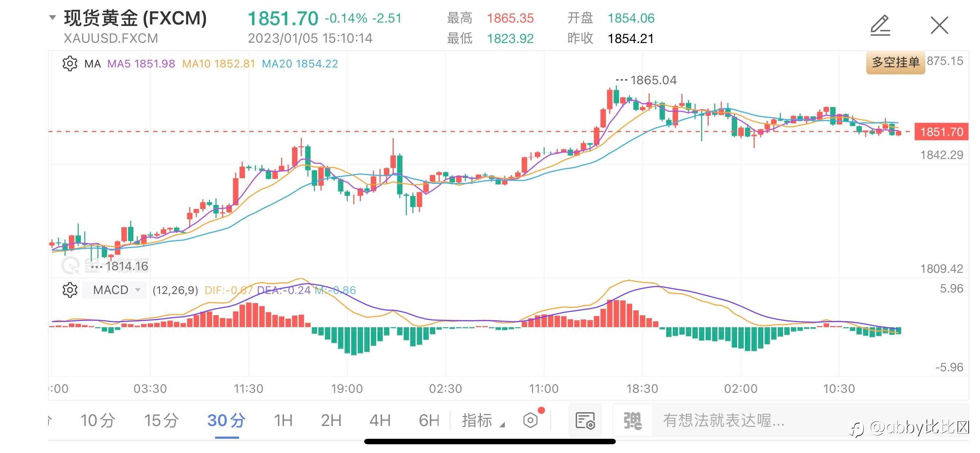This screenshot has height=453, width=980.
Task: Switch to the 15分 timeframe
Action: 161,421
